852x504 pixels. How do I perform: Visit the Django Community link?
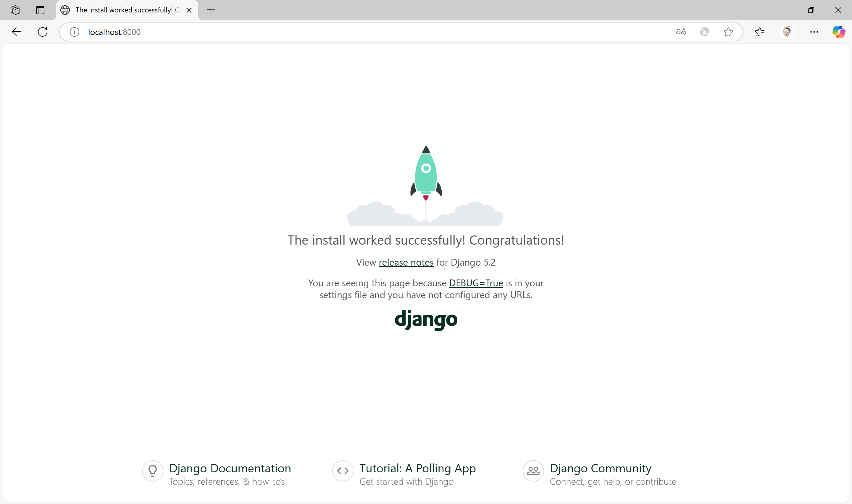click(600, 468)
